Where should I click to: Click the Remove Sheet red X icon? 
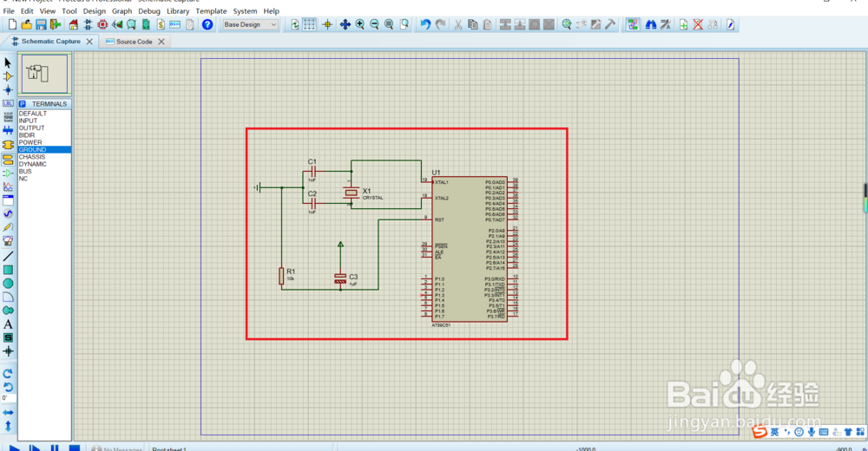[698, 24]
